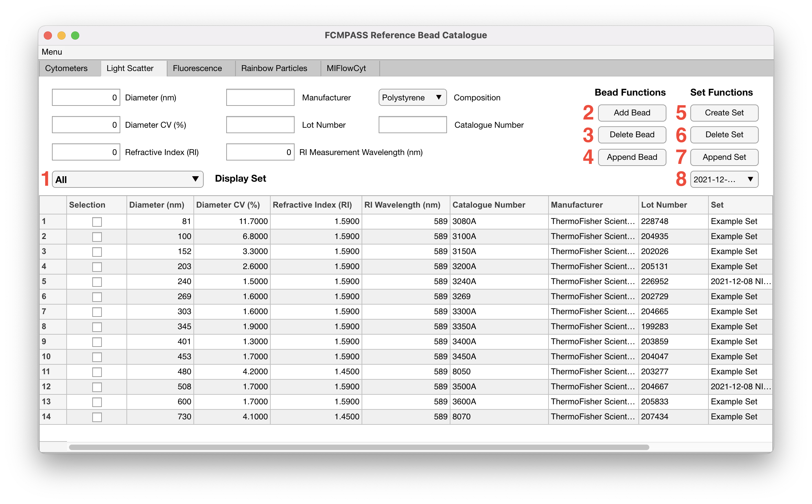
Task: Click Append Set
Action: (724, 157)
